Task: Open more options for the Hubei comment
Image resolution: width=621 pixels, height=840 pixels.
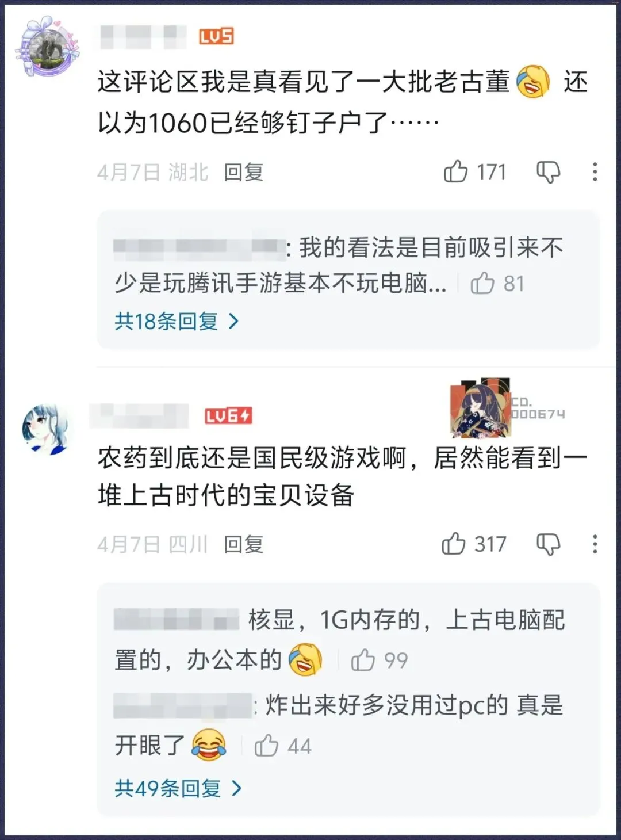Action: (595, 171)
